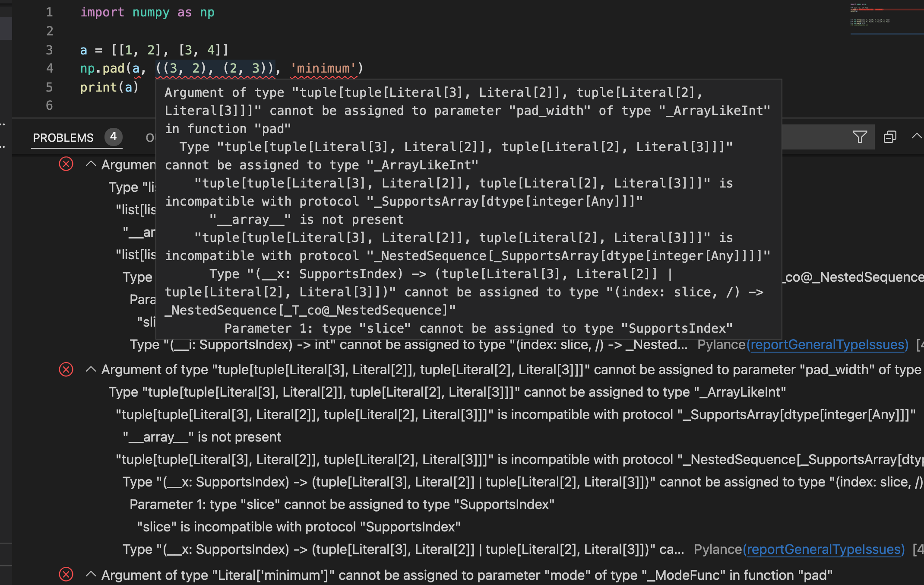
Task: Open the lower reportGeneralTypeIssues link
Action: 824,549
